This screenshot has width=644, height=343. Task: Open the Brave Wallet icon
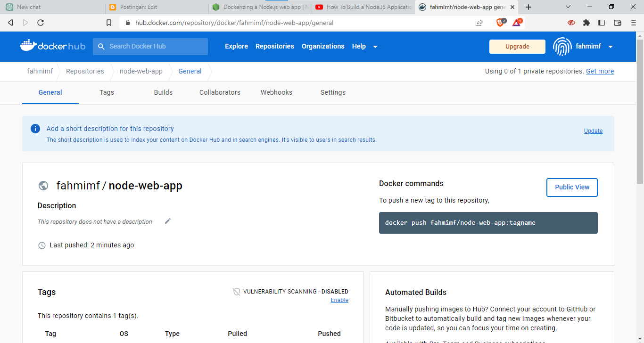[618, 23]
